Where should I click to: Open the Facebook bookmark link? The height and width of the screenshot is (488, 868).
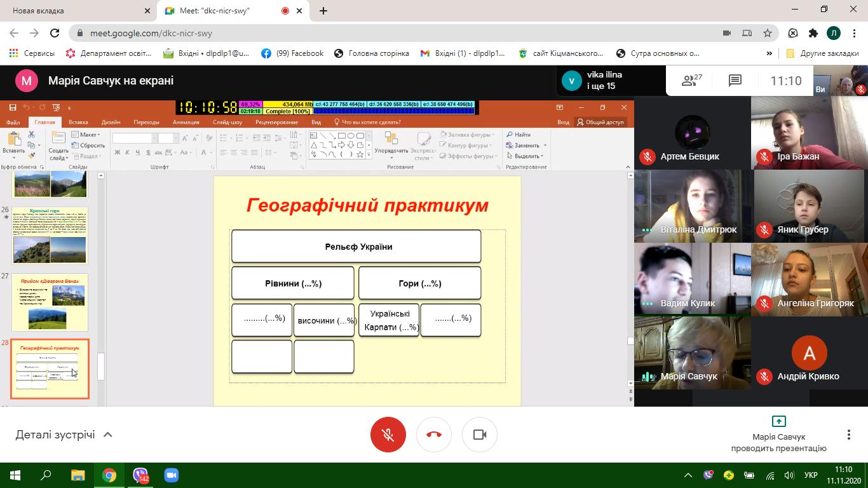click(292, 53)
